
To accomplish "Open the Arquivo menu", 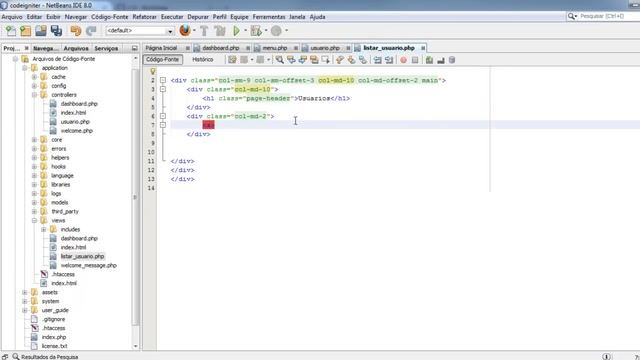I will pos(12,17).
